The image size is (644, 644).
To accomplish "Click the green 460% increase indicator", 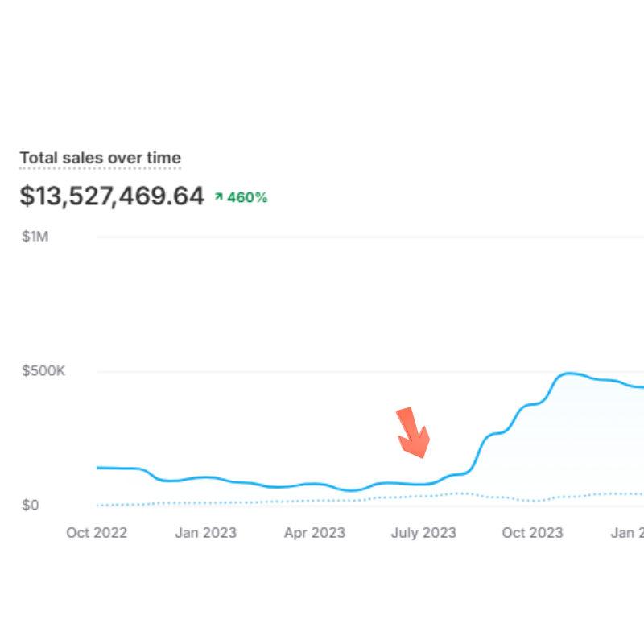I will coord(247,197).
